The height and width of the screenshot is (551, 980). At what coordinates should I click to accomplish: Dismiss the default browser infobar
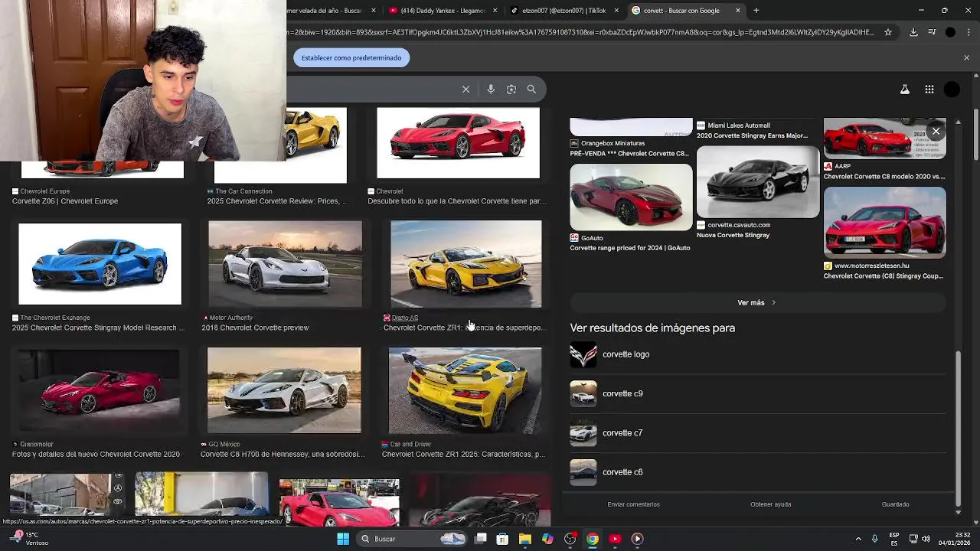[966, 57]
